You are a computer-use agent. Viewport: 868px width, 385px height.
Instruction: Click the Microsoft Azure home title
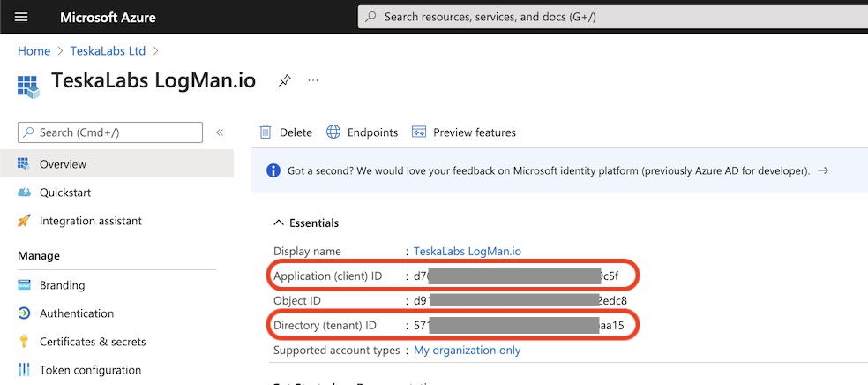108,17
